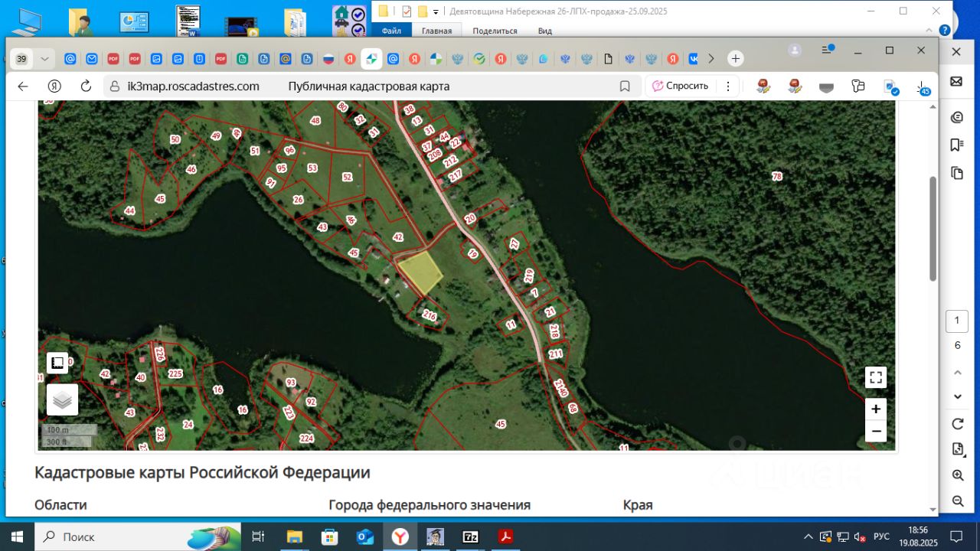Expand the tab group dropdown arrow
980x551 pixels.
pyautogui.click(x=44, y=59)
